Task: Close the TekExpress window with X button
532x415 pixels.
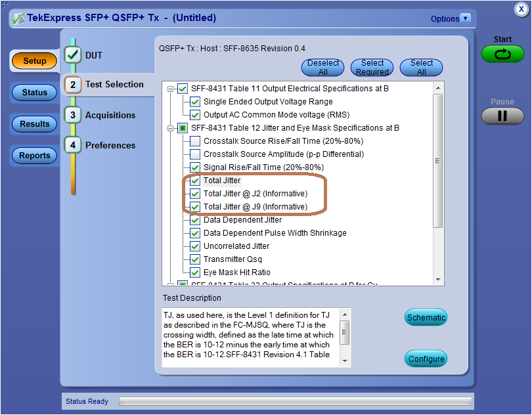Action: 520,10
